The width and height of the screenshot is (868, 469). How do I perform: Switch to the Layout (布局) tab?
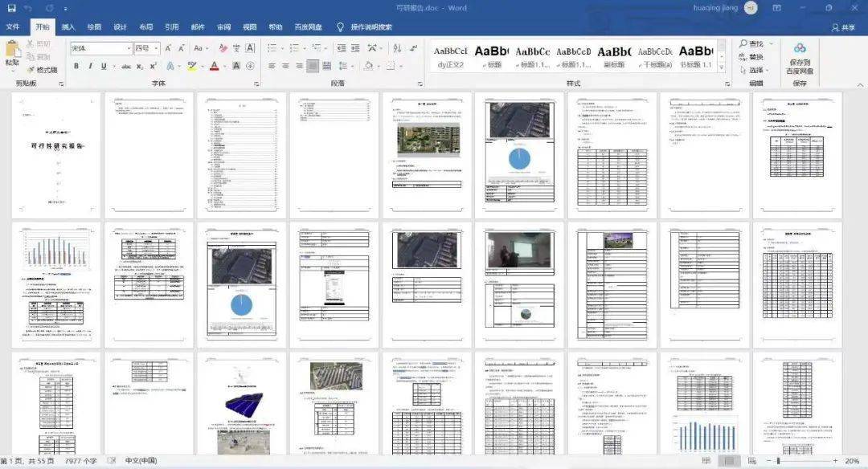pos(145,27)
